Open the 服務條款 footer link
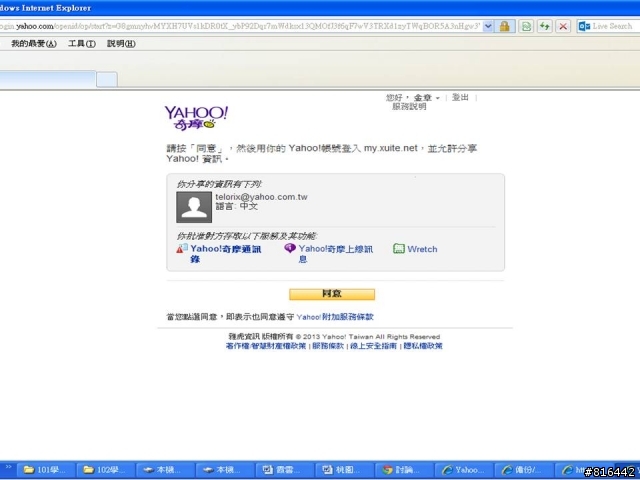The height and width of the screenshot is (480, 640). coord(328,346)
